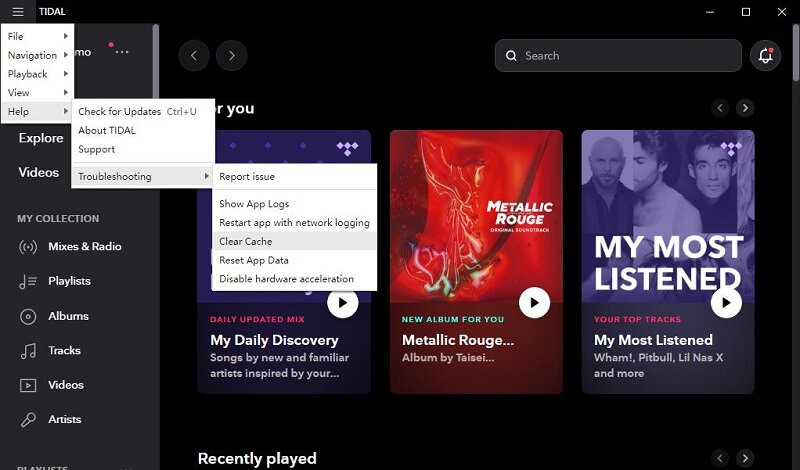The image size is (800, 470).
Task: Select Check for Updates
Action: 143,111
